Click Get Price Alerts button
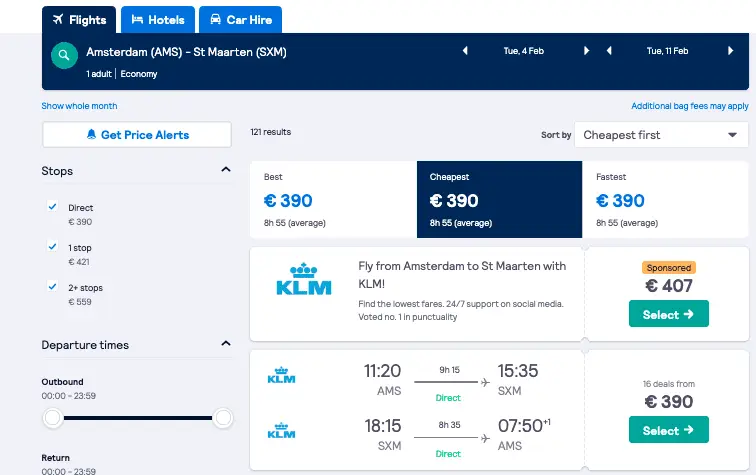This screenshot has height=475, width=756. [x=137, y=135]
